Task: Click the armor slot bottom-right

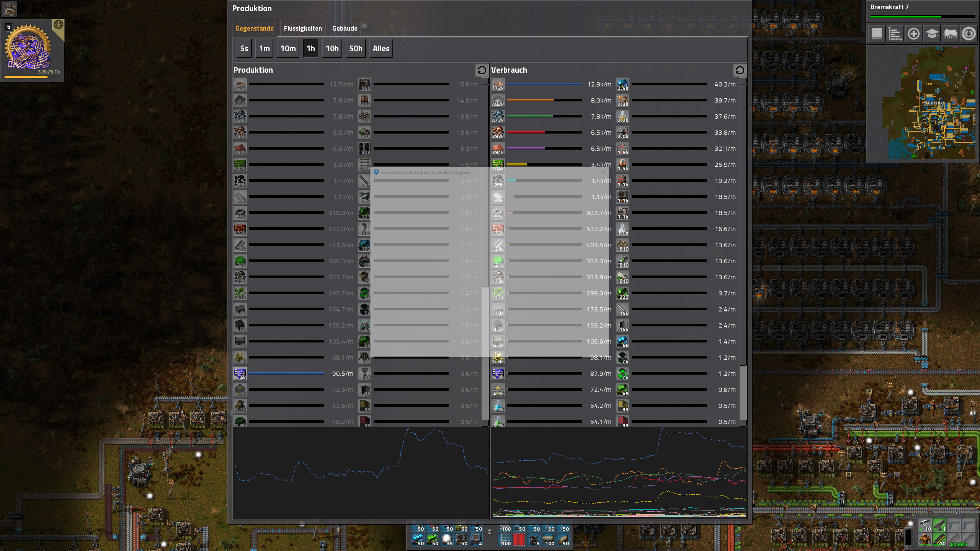Action: click(x=925, y=540)
